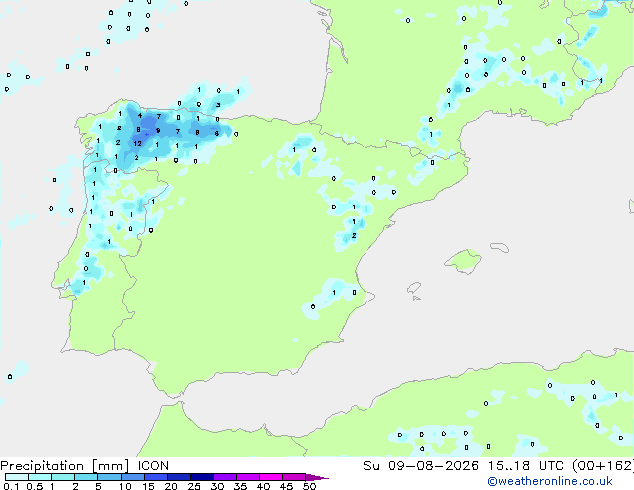
Task: Pick the 15–20 mm legend swatch
Action: [155, 477]
